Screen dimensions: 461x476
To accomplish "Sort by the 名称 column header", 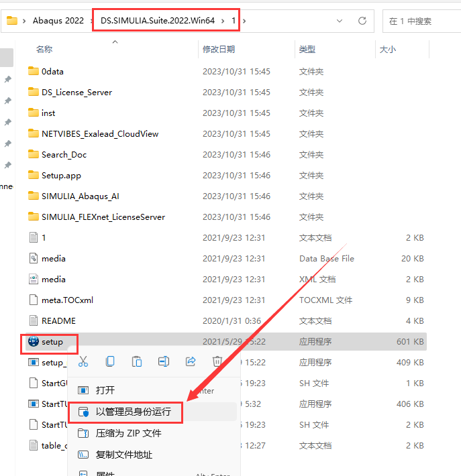I will 44,49.
